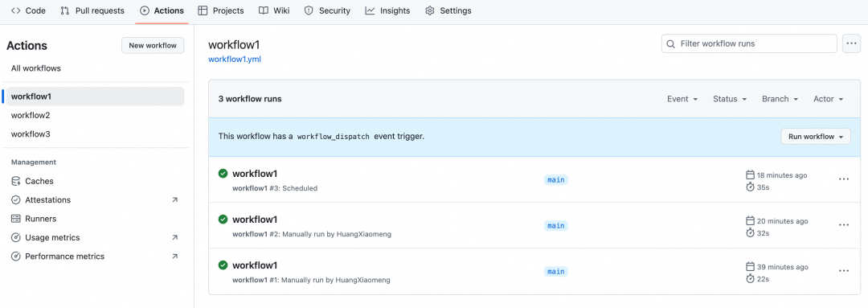868x308 pixels.
Task: Click calendar icon beside 39 minutes ago
Action: coord(751,266)
